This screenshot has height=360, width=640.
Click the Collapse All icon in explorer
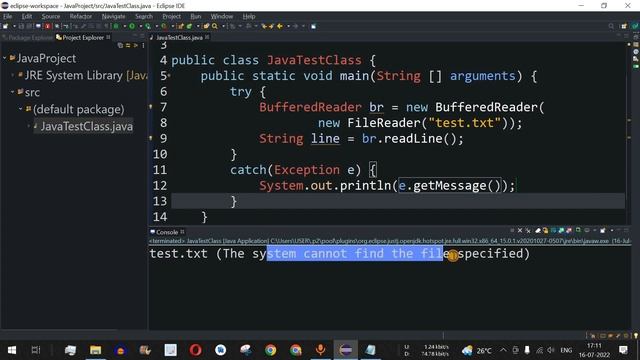[120, 45]
